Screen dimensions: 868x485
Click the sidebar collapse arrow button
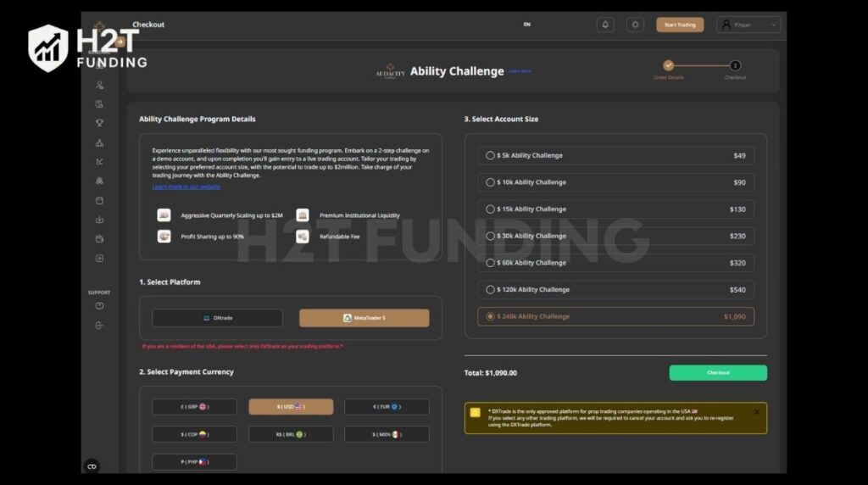120,42
